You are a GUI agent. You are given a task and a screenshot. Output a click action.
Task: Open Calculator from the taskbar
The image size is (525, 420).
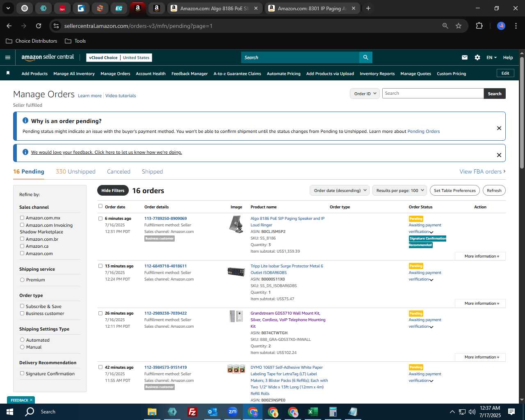click(333, 412)
